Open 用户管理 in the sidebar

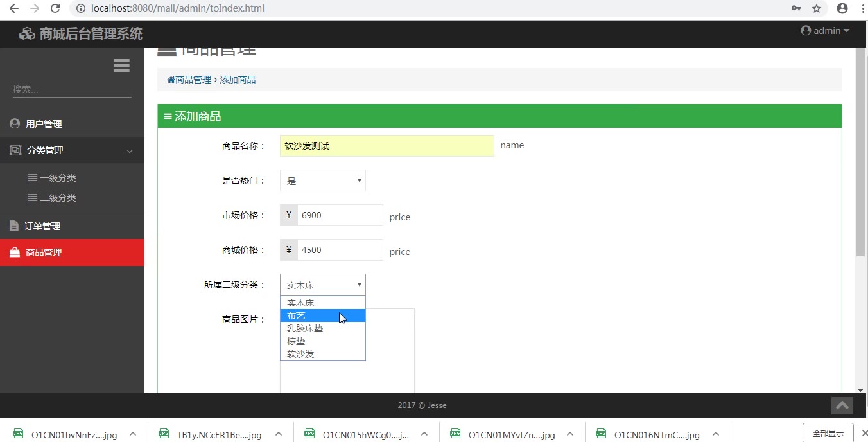(x=72, y=124)
